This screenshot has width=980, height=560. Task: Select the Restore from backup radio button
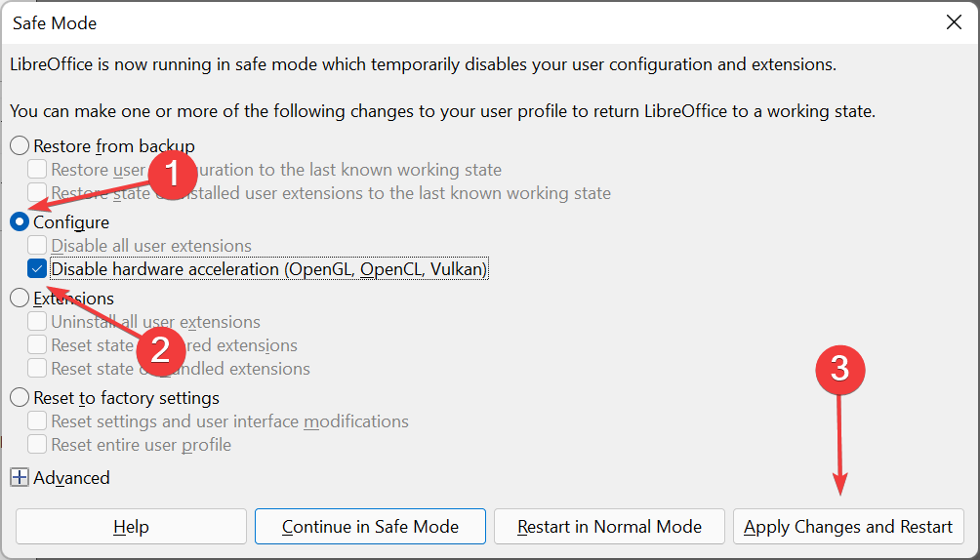click(x=20, y=146)
